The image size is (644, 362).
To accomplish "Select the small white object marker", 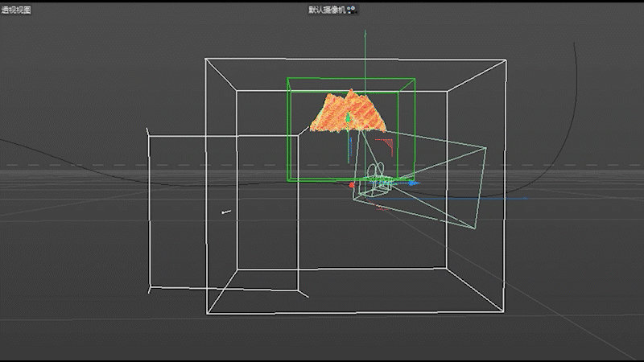I will (226, 212).
